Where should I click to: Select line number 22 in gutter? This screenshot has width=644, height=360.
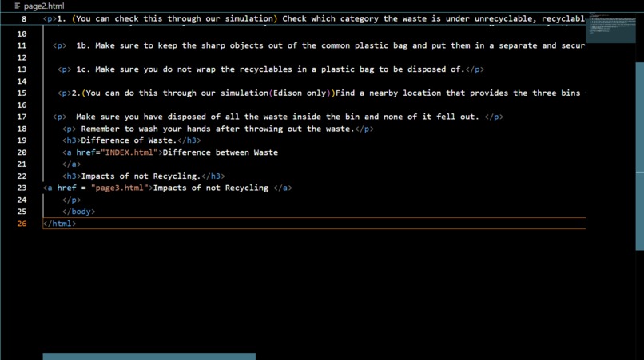(x=22, y=176)
